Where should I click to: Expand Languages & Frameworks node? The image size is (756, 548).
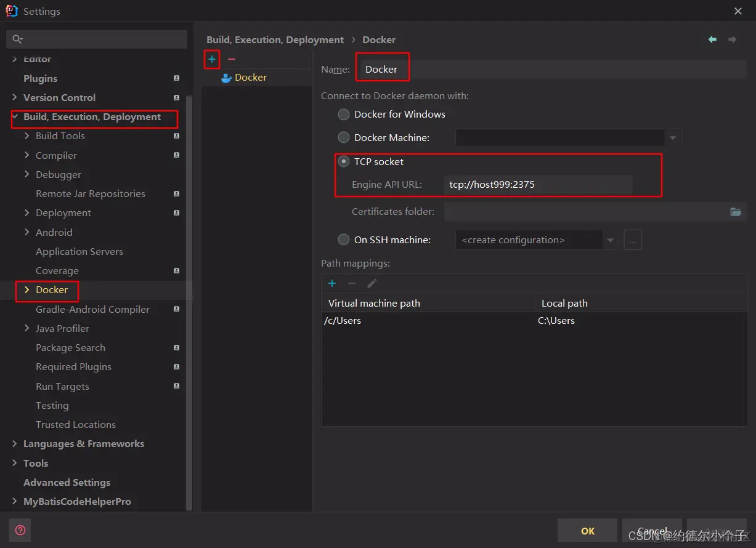pyautogui.click(x=15, y=444)
